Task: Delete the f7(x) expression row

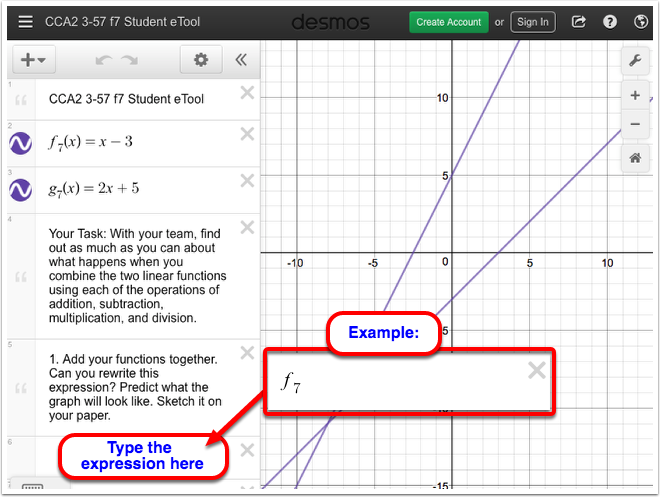Action: [x=247, y=134]
